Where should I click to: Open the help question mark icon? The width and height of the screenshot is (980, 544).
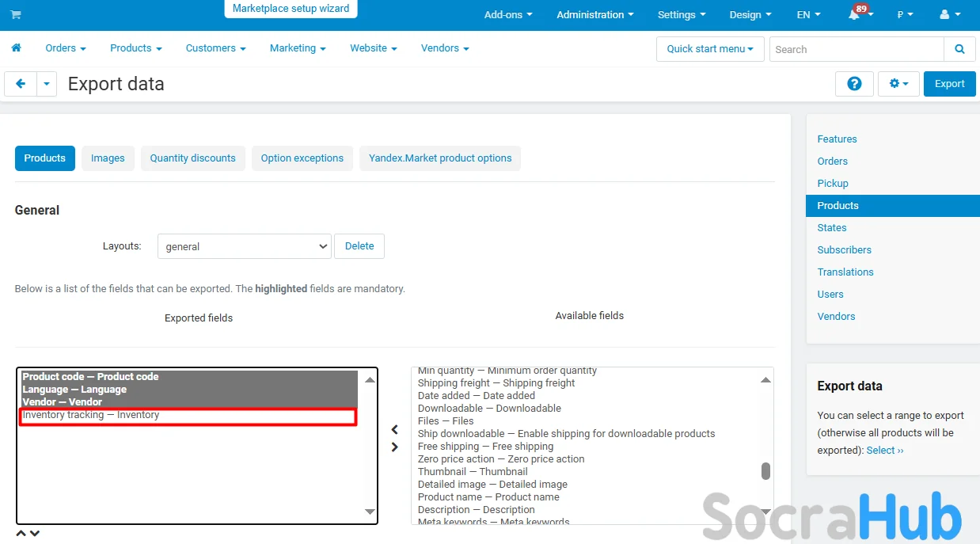click(854, 84)
